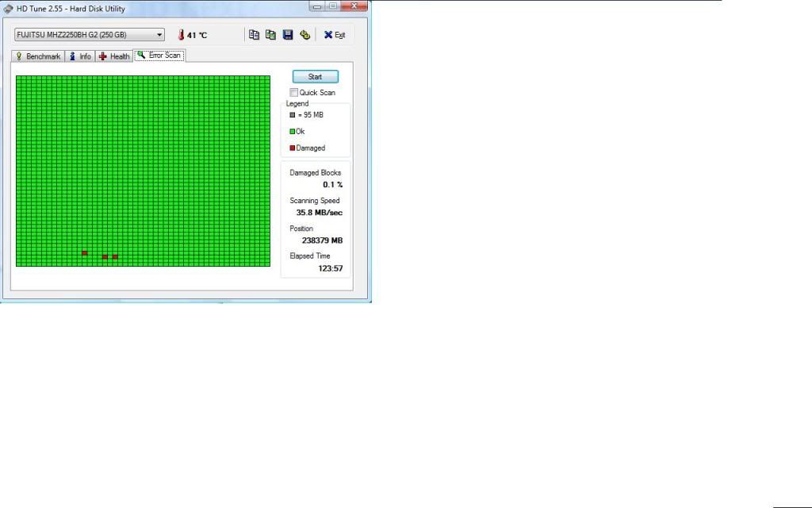Minimize the HD Tune window
The width and height of the screenshot is (812, 508).
tap(317, 6)
